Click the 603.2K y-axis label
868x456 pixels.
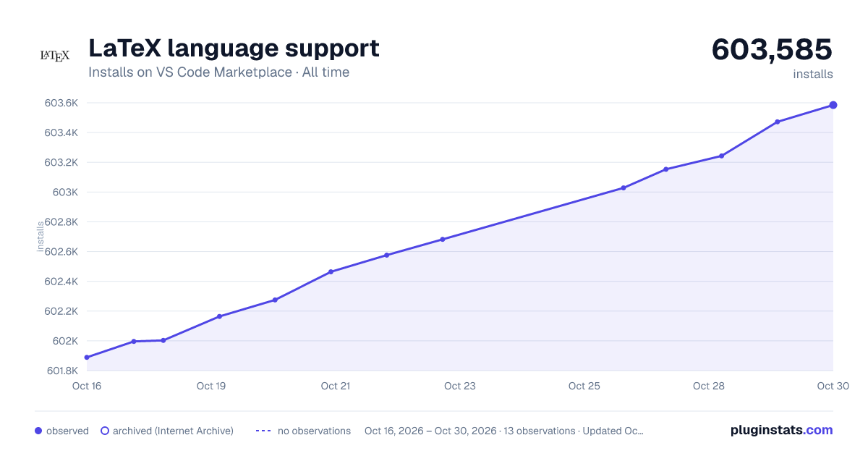click(61, 162)
